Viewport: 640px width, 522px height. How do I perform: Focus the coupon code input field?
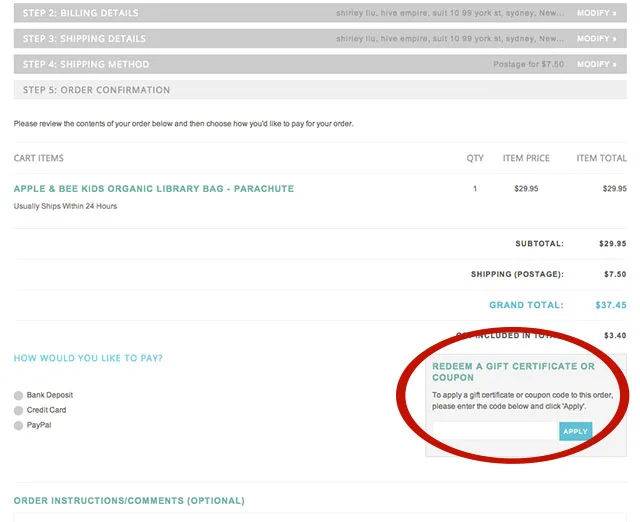494,432
